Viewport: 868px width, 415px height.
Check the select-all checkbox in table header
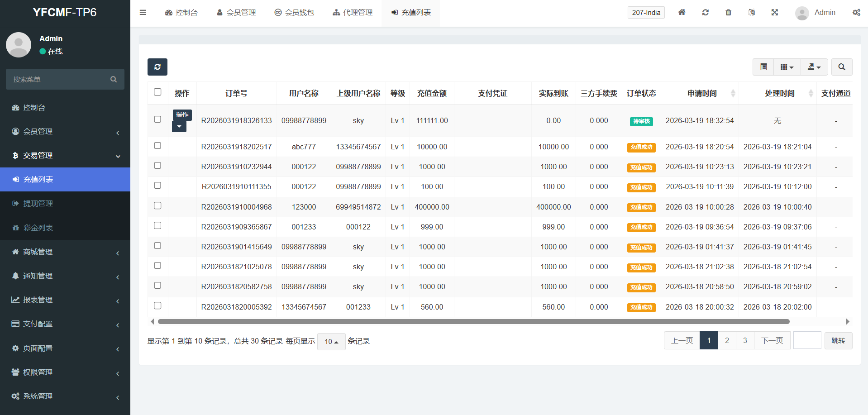(157, 92)
